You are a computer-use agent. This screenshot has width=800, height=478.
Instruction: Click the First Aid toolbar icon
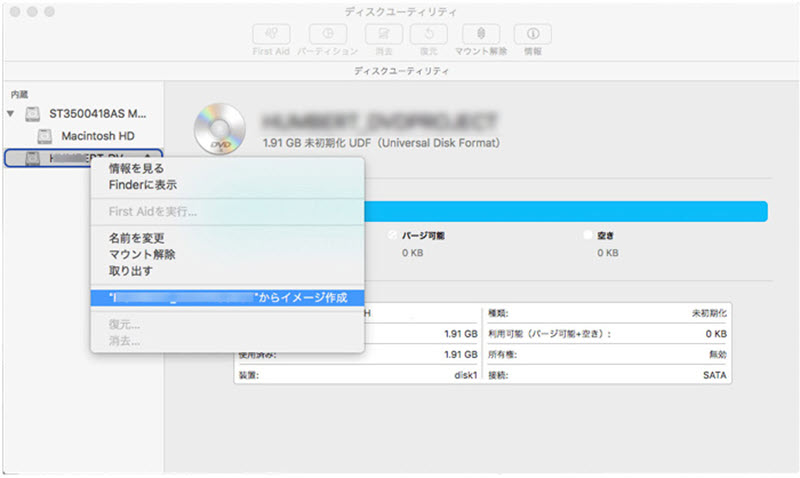(271, 33)
